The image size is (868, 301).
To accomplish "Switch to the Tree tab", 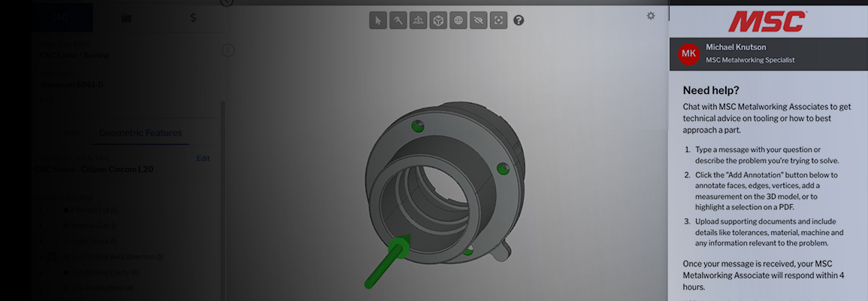I will pyautogui.click(x=72, y=133).
